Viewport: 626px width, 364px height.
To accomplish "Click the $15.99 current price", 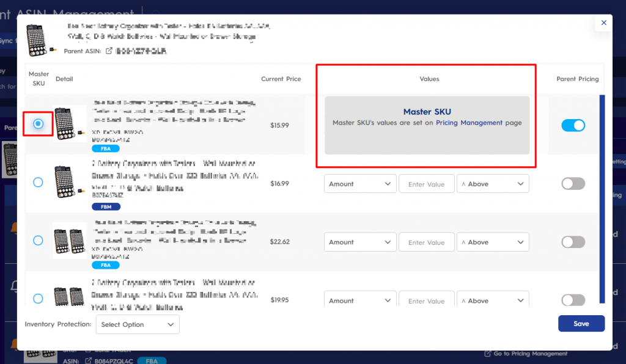I will tap(279, 125).
